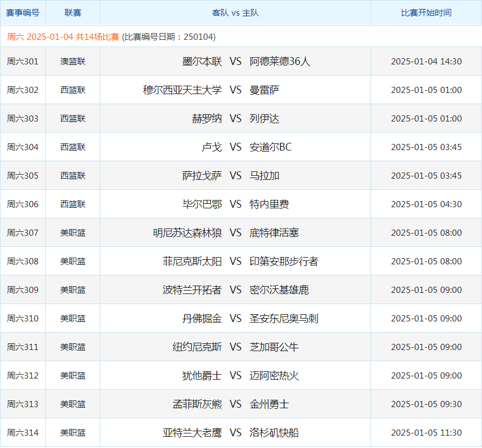Select the date heading 周六 2025-01-04 共14场比赛
The image size is (482, 448).
pyautogui.click(x=63, y=37)
